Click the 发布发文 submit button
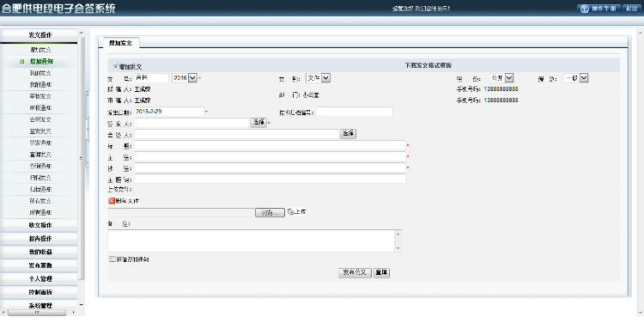Image resolution: width=644 pixels, height=323 pixels. coord(355,273)
